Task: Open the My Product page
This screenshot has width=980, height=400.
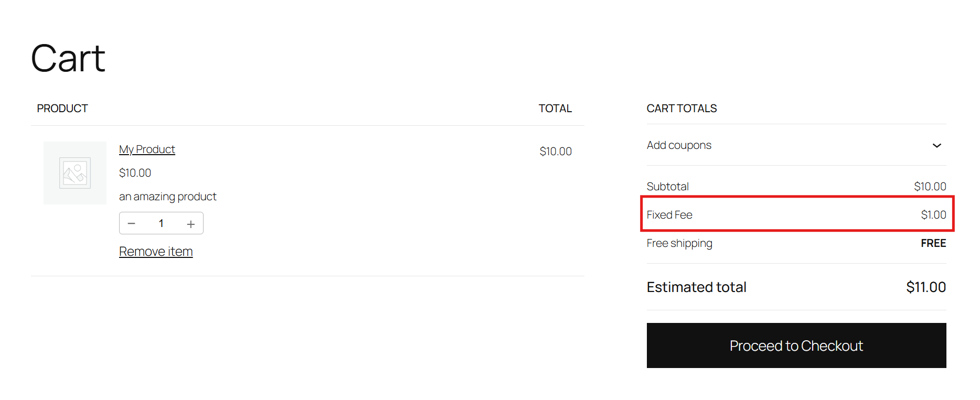Action: coord(147,149)
